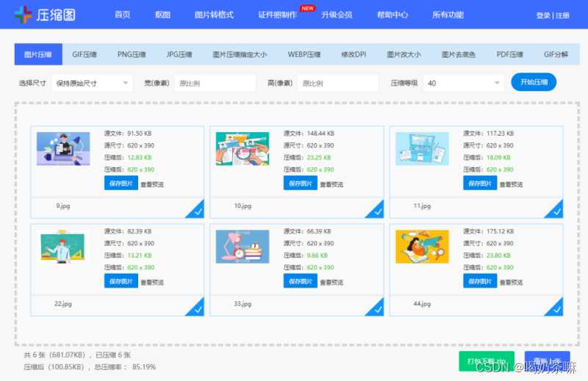Viewport: 588px width, 381px height.
Task: Switch to PDF压缩 tab
Action: click(x=509, y=54)
